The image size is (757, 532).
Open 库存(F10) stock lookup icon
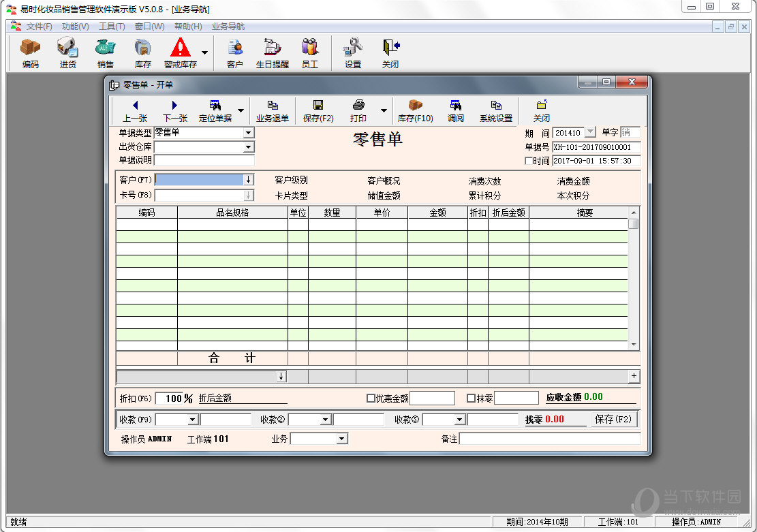tap(415, 110)
